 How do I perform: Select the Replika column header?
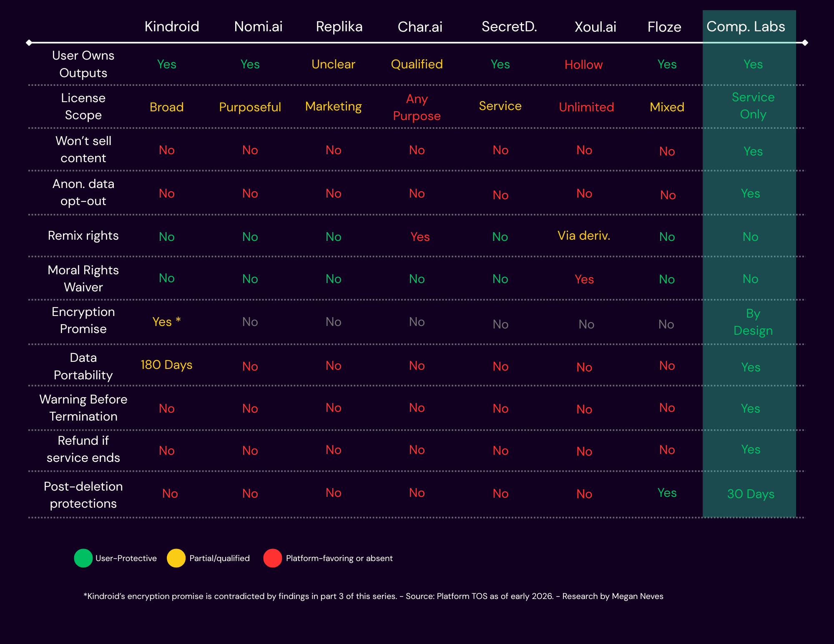339,27
